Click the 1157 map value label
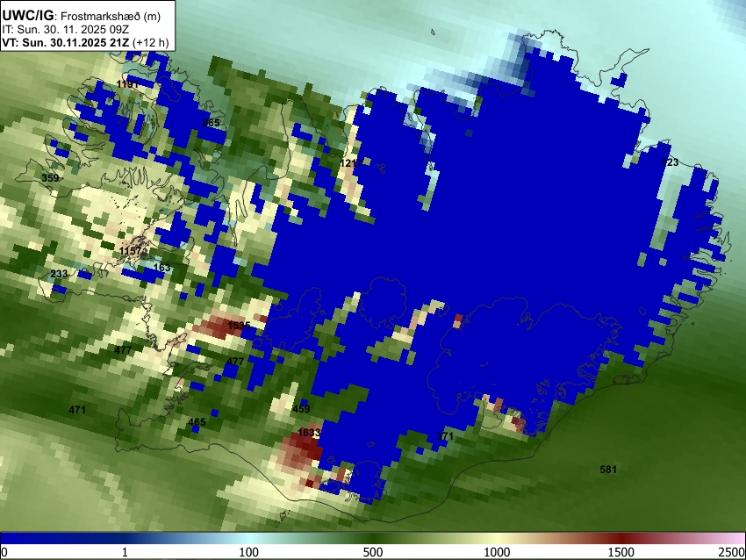The width and height of the screenshot is (746, 560). (x=131, y=251)
